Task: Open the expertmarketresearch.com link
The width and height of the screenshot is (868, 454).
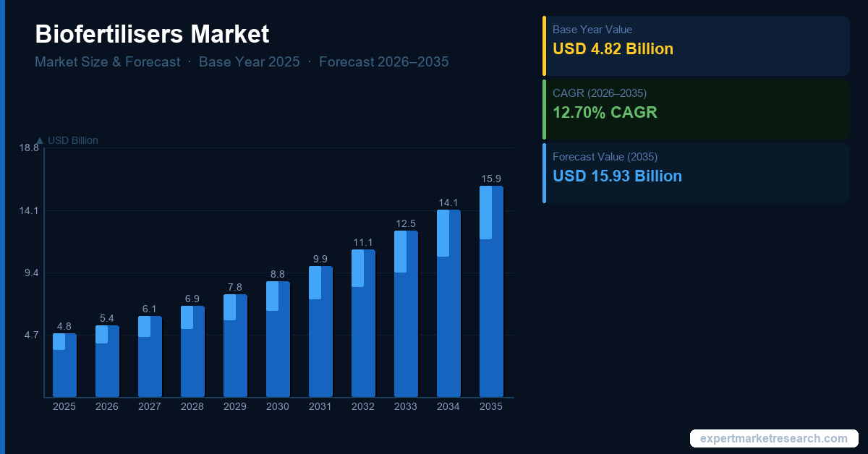Action: (773, 439)
